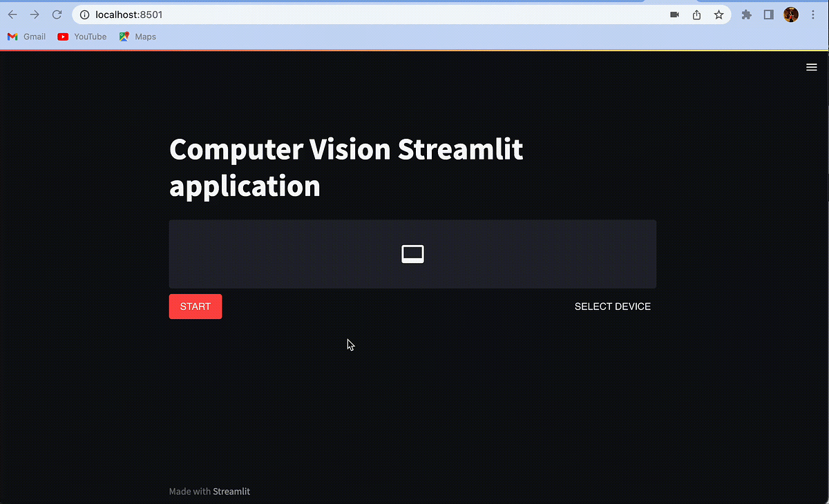The width and height of the screenshot is (829, 504).
Task: Click the share icon in the toolbar
Action: [x=696, y=14]
